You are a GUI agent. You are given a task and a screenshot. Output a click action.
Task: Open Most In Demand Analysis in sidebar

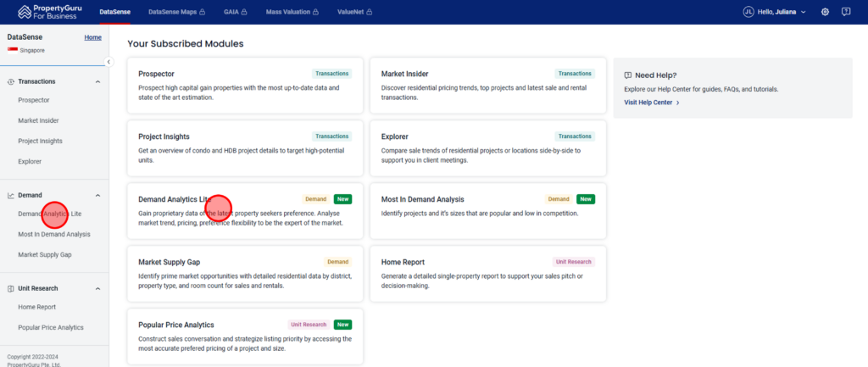(54, 234)
